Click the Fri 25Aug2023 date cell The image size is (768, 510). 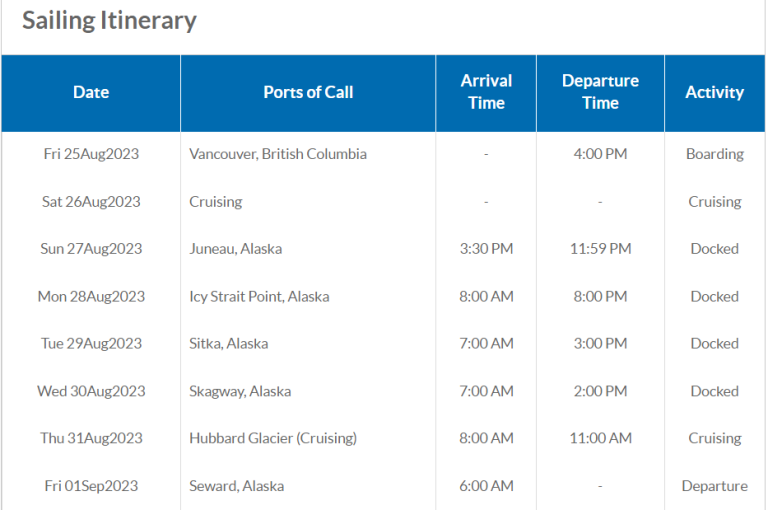click(x=91, y=154)
